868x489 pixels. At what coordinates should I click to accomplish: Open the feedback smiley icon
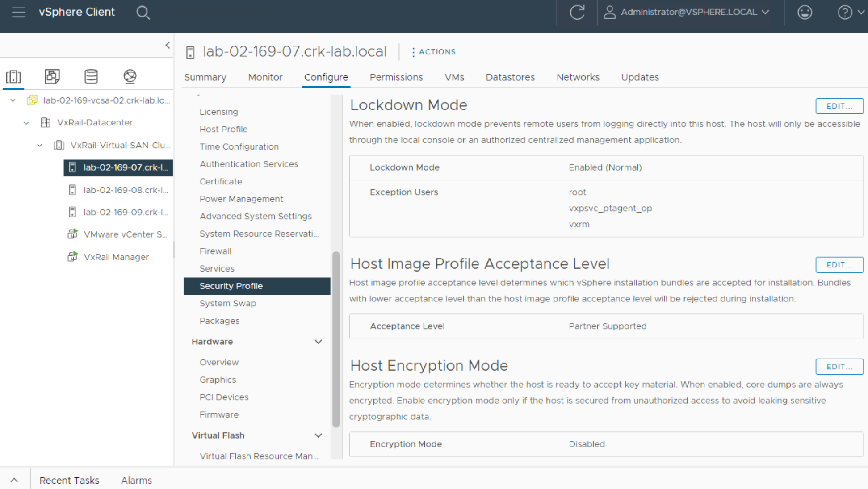click(x=804, y=13)
